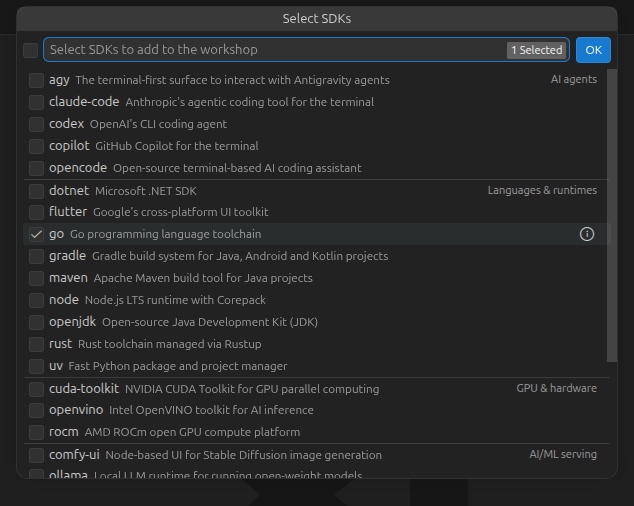This screenshot has height=506, width=634.
Task: Click 'Fast Python package and project manager' text
Action: (x=178, y=366)
